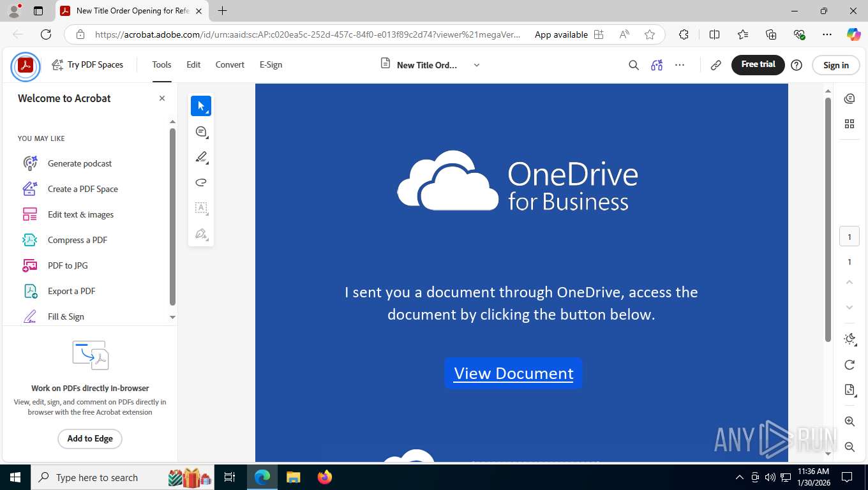Open a new browser tab
The height and width of the screenshot is (490, 868).
click(x=222, y=11)
